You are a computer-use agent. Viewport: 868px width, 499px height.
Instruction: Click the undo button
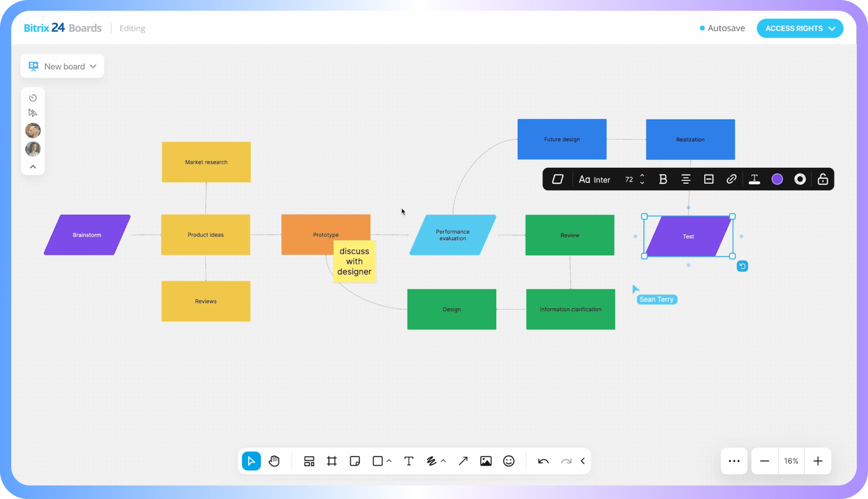(x=543, y=461)
